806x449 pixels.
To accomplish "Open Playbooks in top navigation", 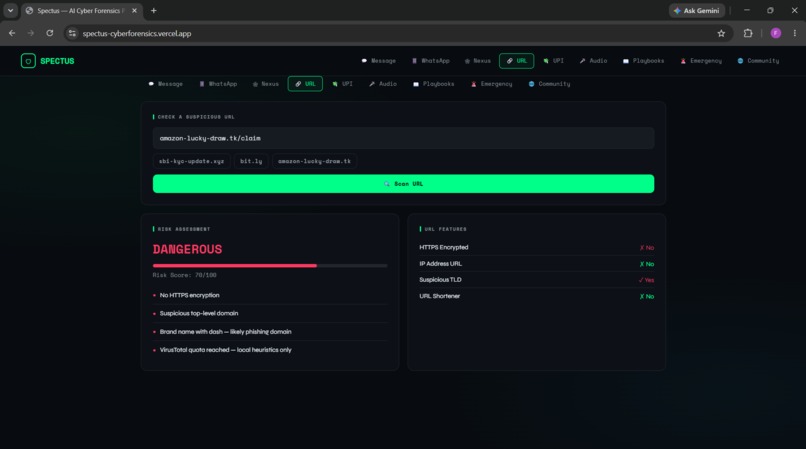I will pyautogui.click(x=643, y=61).
